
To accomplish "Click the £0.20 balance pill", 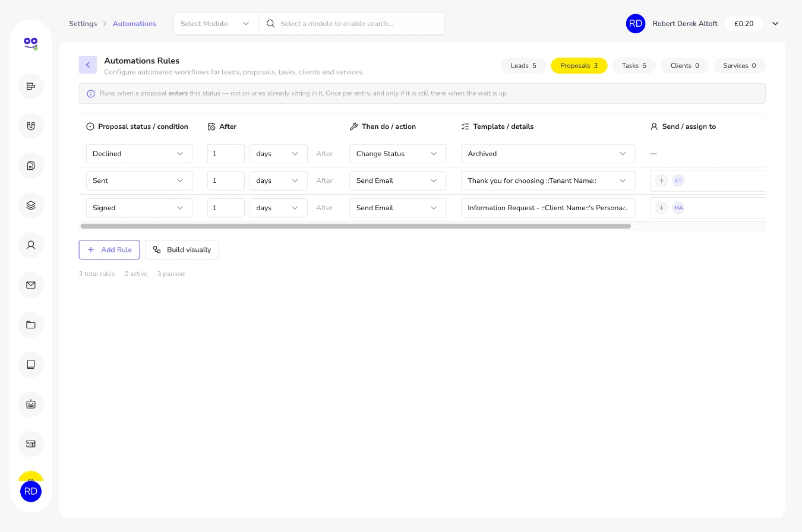I will coord(744,24).
